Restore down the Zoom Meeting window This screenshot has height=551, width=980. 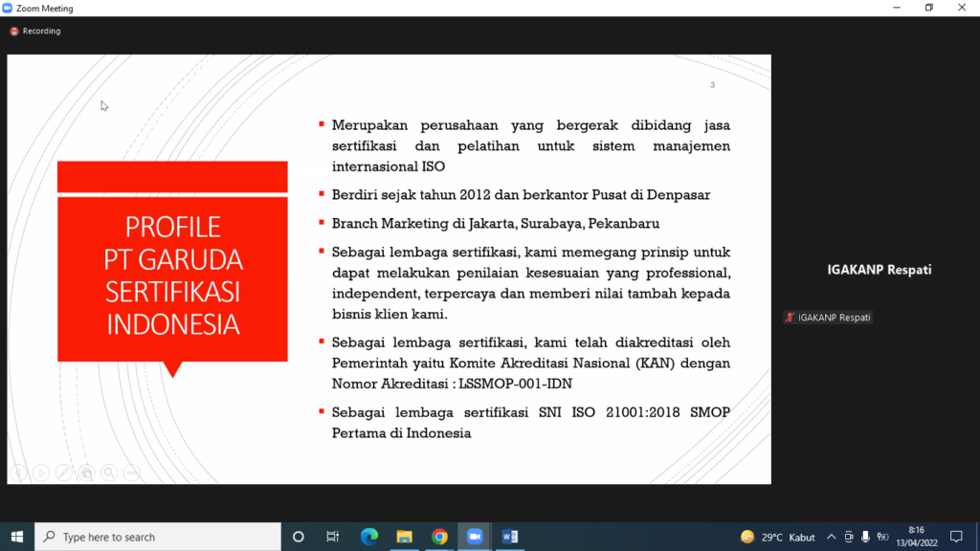click(929, 8)
